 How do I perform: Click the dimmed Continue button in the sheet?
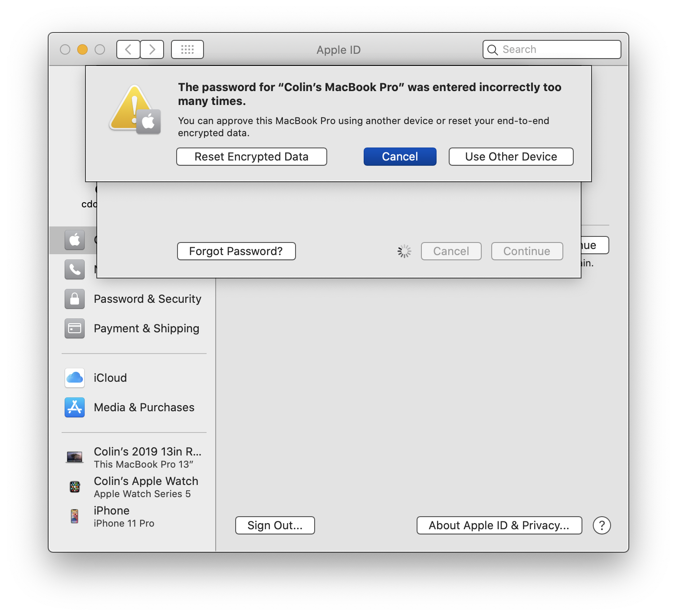527,251
